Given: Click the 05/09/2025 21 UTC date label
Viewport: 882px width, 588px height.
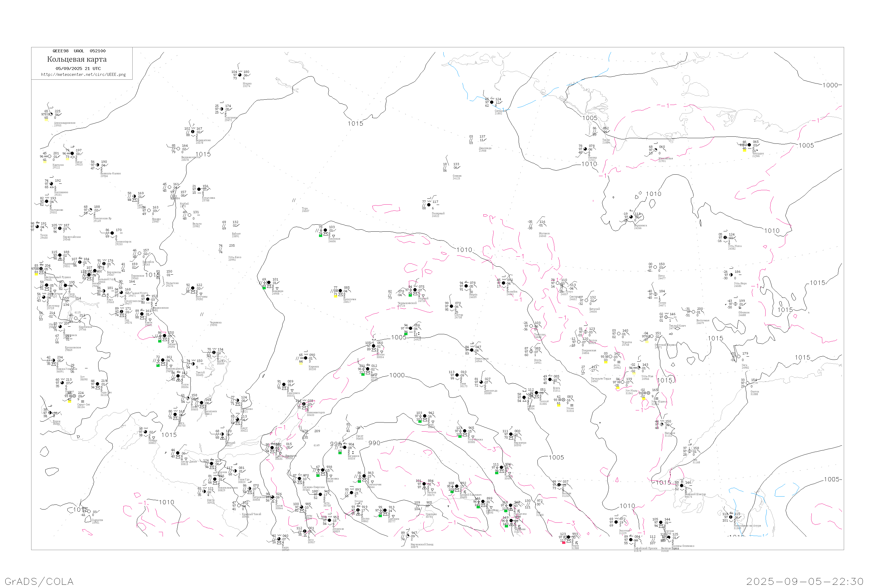Looking at the screenshot, I should pos(78,69).
